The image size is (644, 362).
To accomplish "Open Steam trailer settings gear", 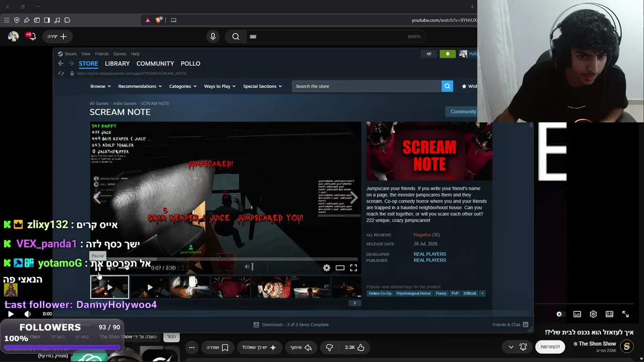I will click(x=327, y=268).
